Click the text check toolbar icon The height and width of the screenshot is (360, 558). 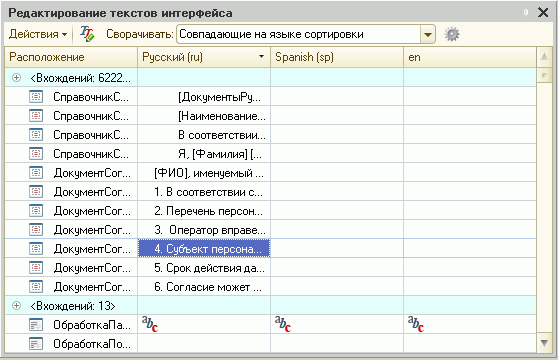click(x=87, y=34)
